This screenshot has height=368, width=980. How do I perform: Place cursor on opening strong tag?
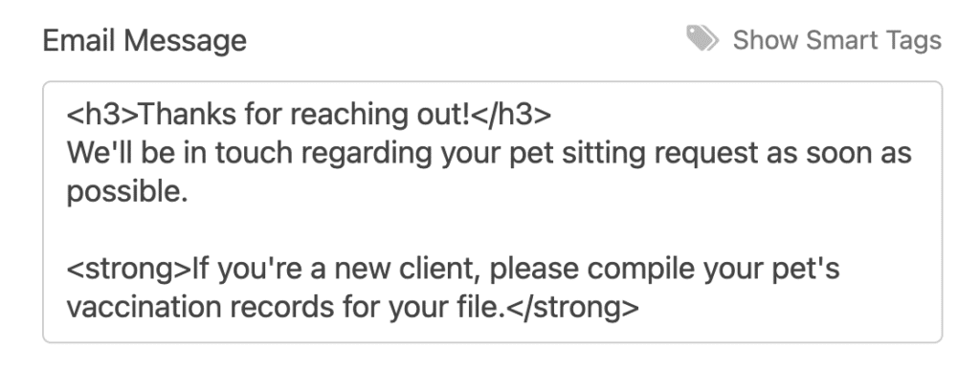tap(129, 270)
